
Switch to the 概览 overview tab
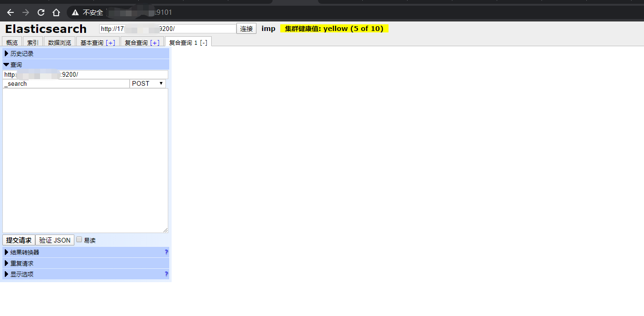pyautogui.click(x=12, y=42)
